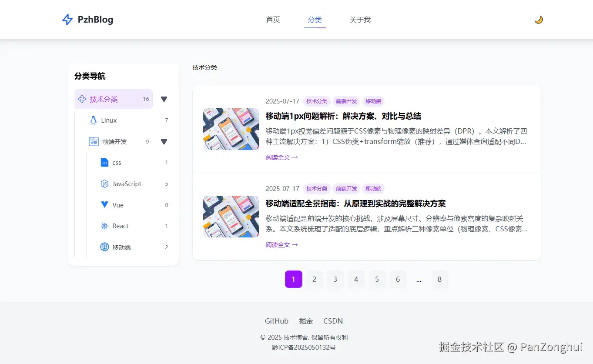Click the React atom icon
This screenshot has height=364, width=593.
104,226
